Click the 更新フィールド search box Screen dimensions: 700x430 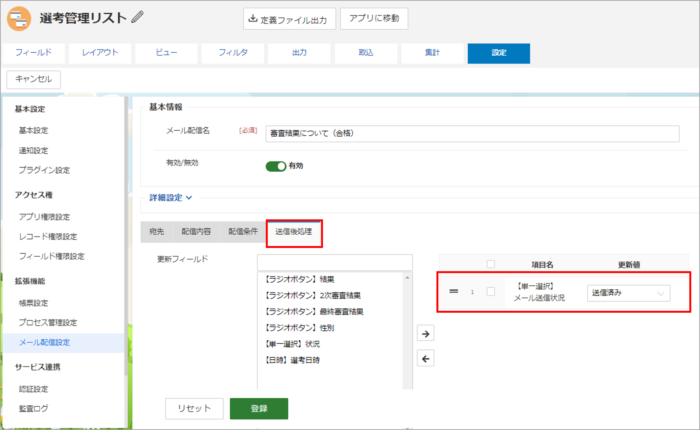tap(335, 263)
